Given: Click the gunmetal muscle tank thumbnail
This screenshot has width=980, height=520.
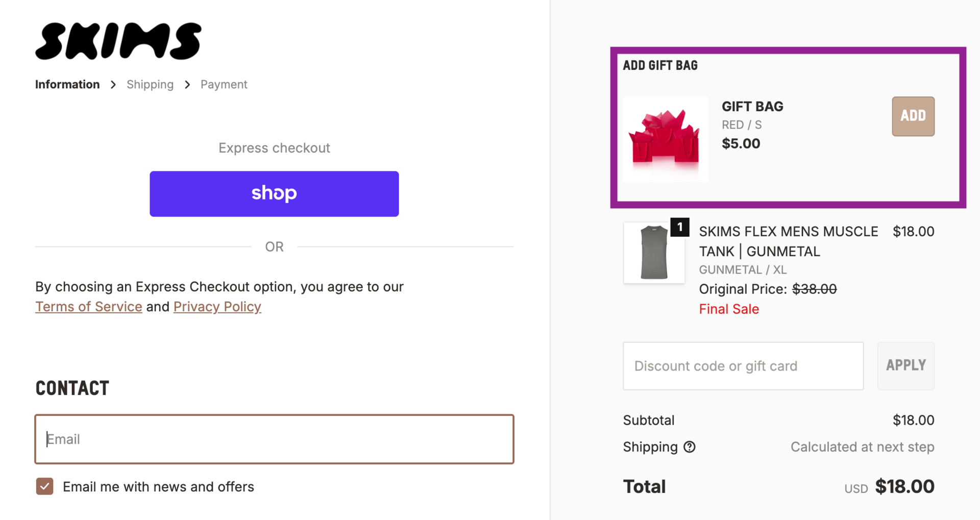Looking at the screenshot, I should (x=653, y=253).
